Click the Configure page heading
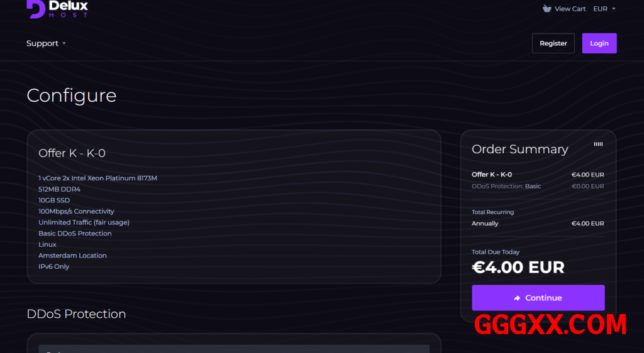 point(71,95)
